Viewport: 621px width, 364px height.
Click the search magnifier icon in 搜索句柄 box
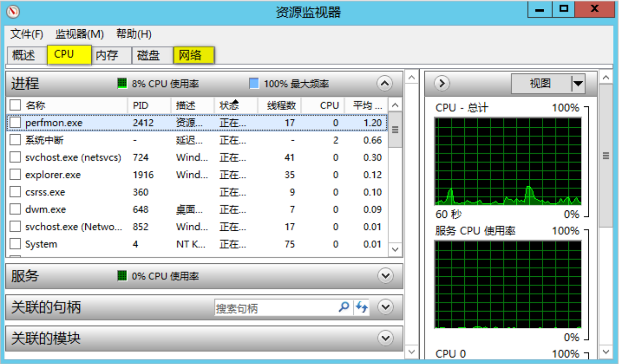coord(343,308)
